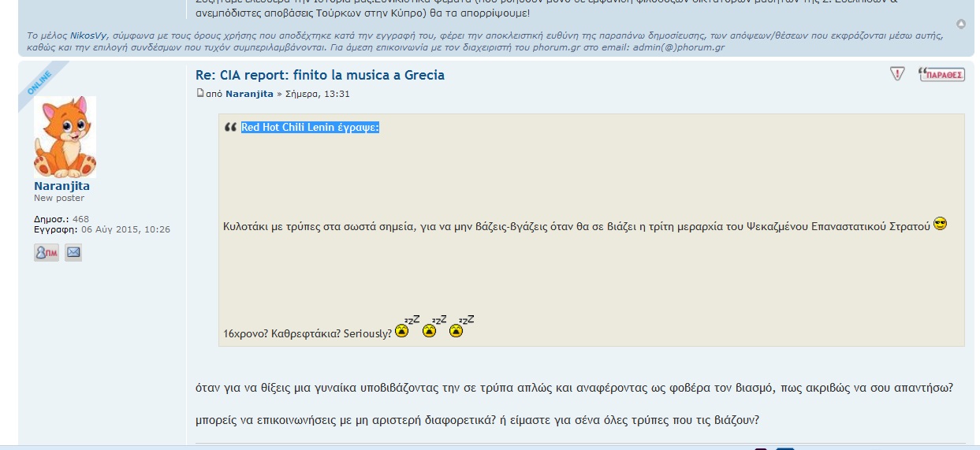Open the post title 'Re: CIA report' link
This screenshot has height=450, width=980.
click(x=320, y=75)
